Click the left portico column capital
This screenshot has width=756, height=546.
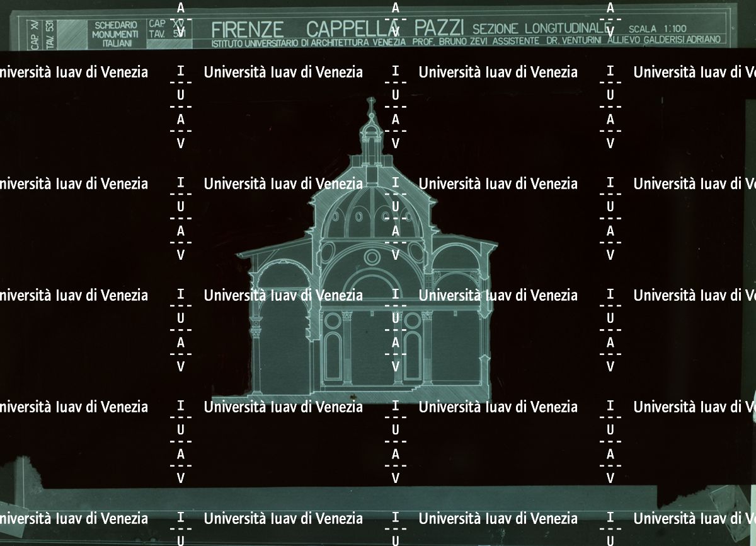tap(256, 329)
